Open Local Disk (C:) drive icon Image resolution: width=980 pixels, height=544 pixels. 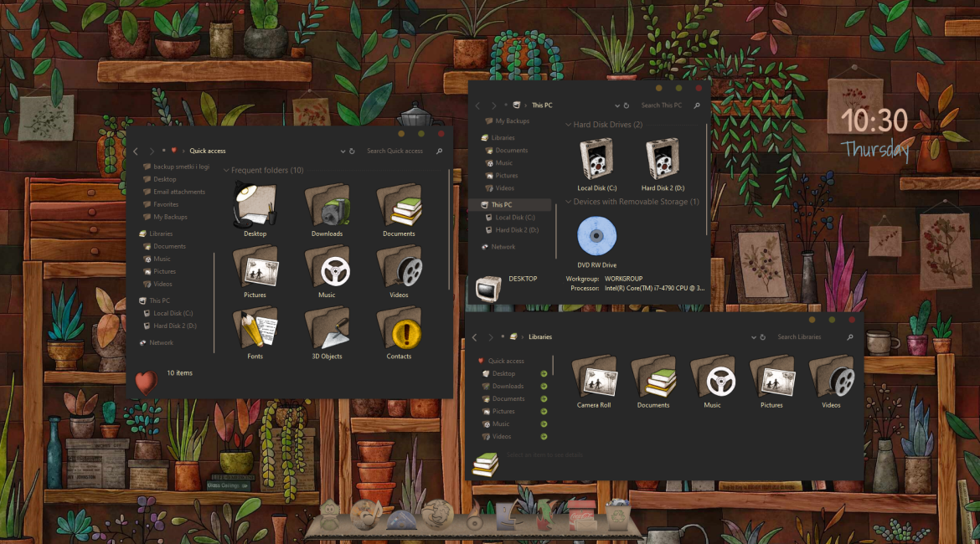point(596,161)
